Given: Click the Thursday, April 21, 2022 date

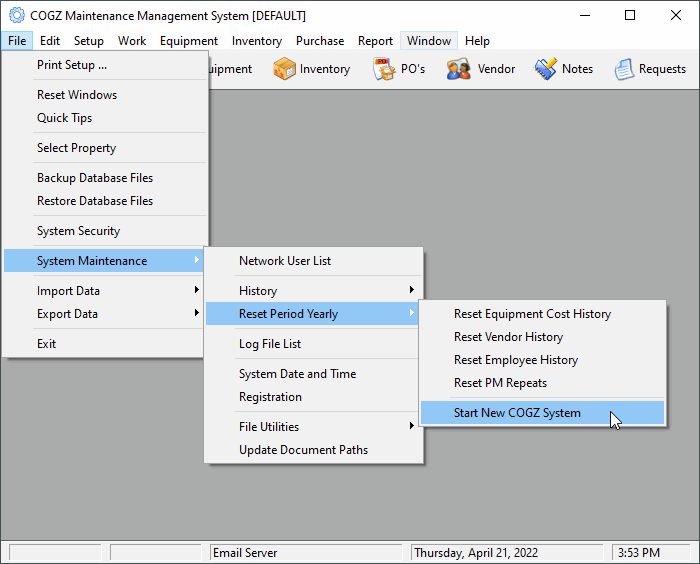Looking at the screenshot, I should (x=507, y=553).
